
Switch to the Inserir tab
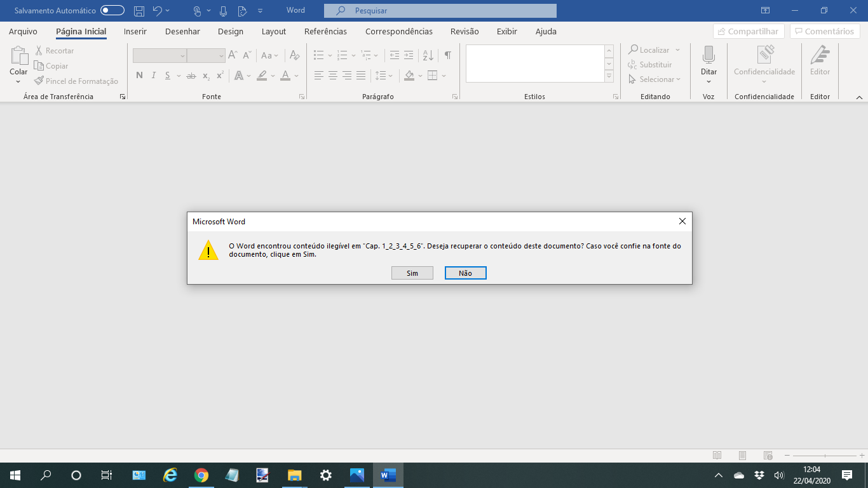[x=135, y=31]
